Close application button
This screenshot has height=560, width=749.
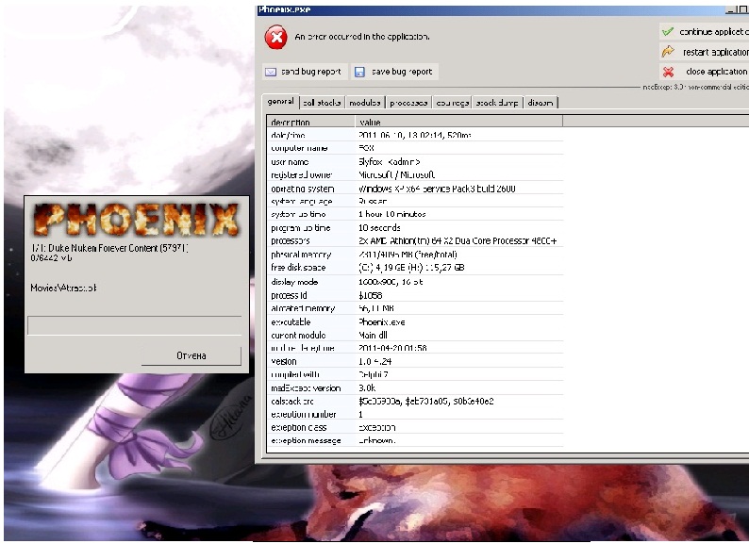(x=704, y=72)
